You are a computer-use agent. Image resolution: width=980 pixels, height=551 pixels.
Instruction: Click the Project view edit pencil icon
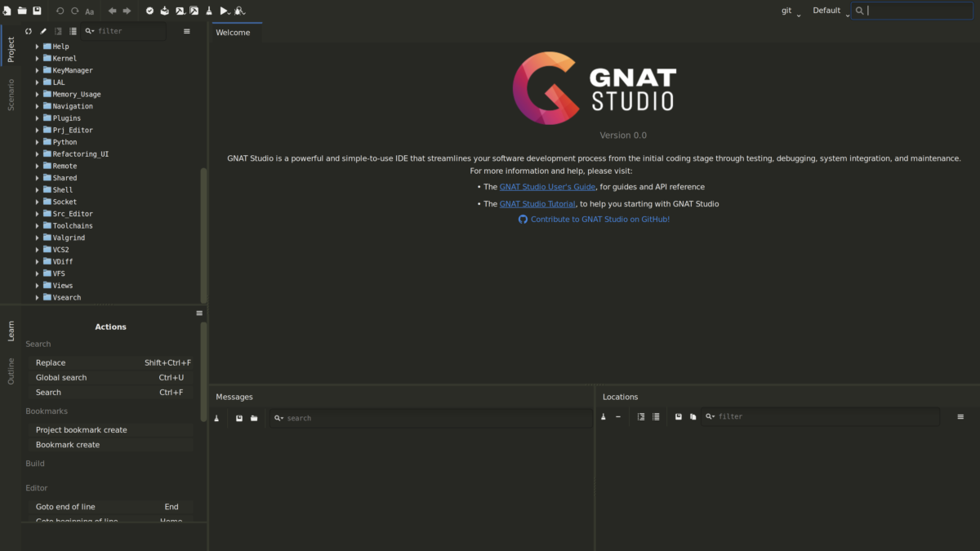(43, 31)
